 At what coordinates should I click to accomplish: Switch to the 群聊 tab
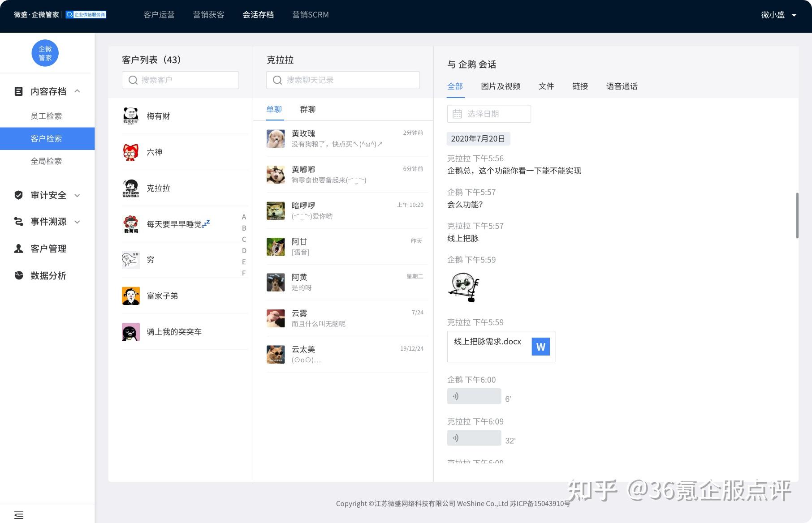(x=308, y=109)
